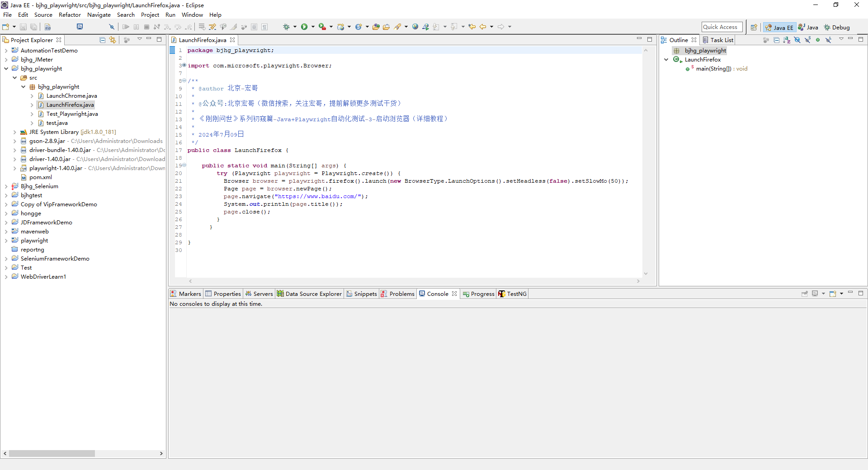This screenshot has width=868, height=470.
Task: Click Collapse All in Project Explorer
Action: tap(103, 40)
